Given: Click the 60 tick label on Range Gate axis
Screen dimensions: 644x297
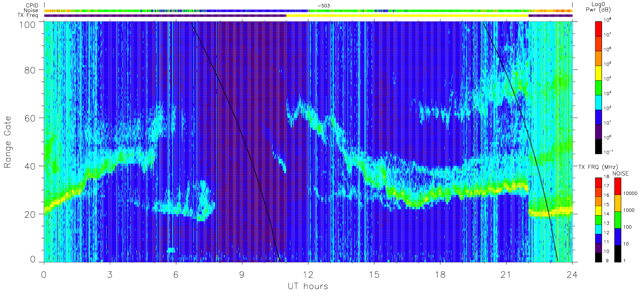Looking at the screenshot, I should pos(30,118).
